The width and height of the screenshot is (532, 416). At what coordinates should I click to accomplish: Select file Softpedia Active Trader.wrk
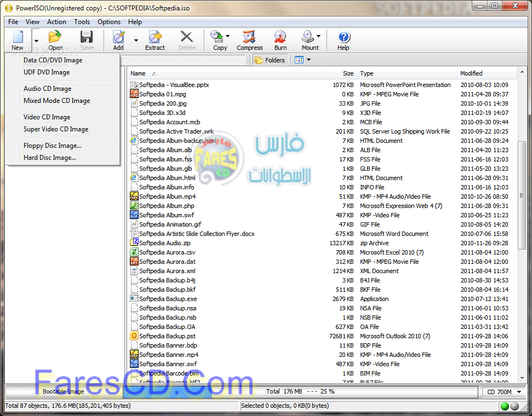coord(176,131)
